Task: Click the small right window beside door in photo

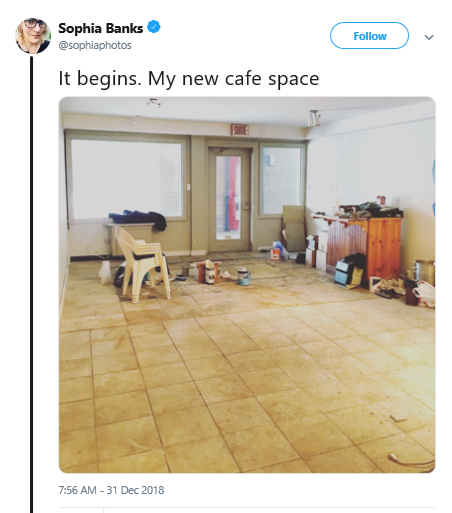Action: coord(282,180)
